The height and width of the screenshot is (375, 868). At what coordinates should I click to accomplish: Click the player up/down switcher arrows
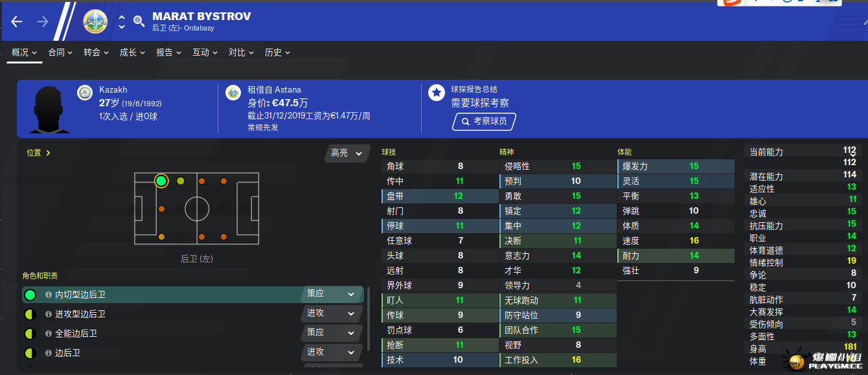click(x=121, y=21)
